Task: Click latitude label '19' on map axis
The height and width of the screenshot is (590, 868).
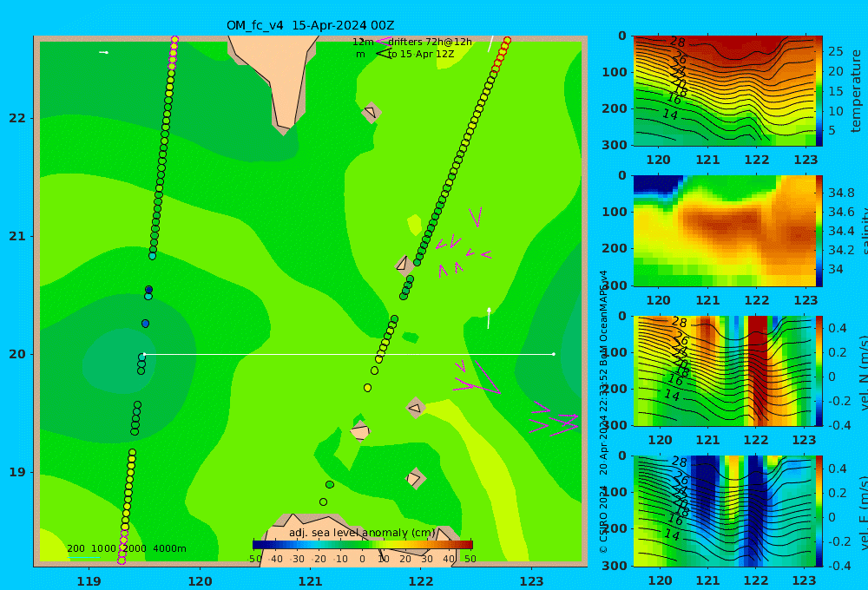Action: click(x=17, y=472)
